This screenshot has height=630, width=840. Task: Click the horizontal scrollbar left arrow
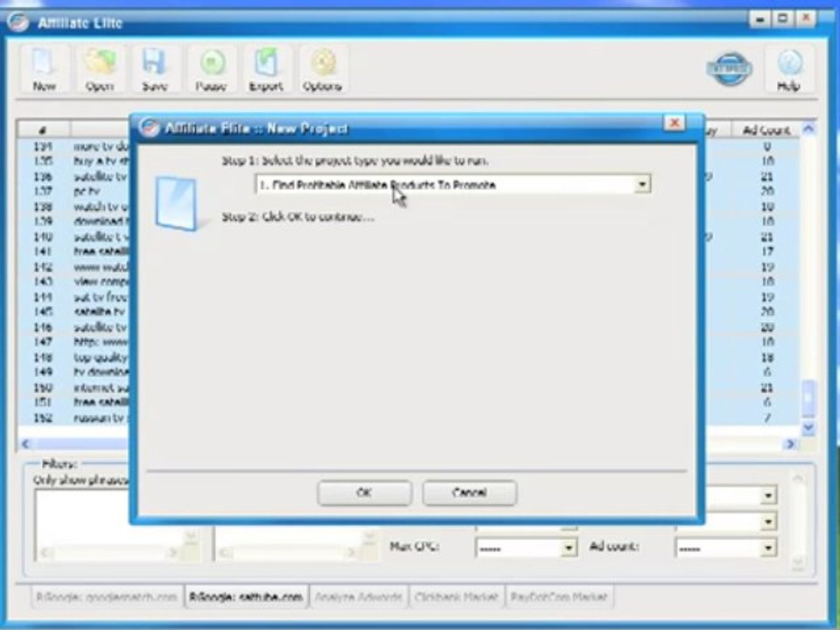(x=26, y=444)
